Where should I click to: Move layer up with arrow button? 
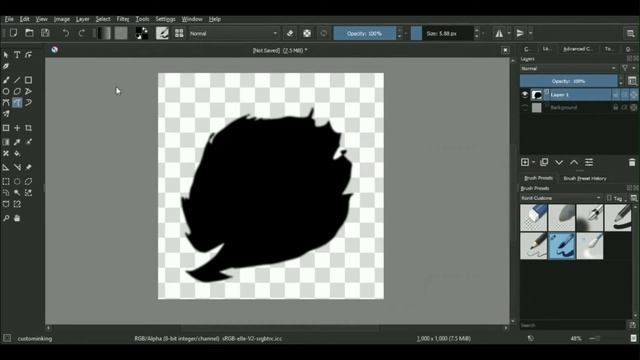point(574,162)
